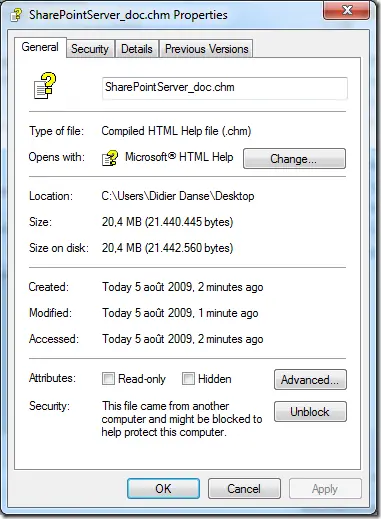Click the Apply button
This screenshot has width=381, height=519.
(x=325, y=489)
